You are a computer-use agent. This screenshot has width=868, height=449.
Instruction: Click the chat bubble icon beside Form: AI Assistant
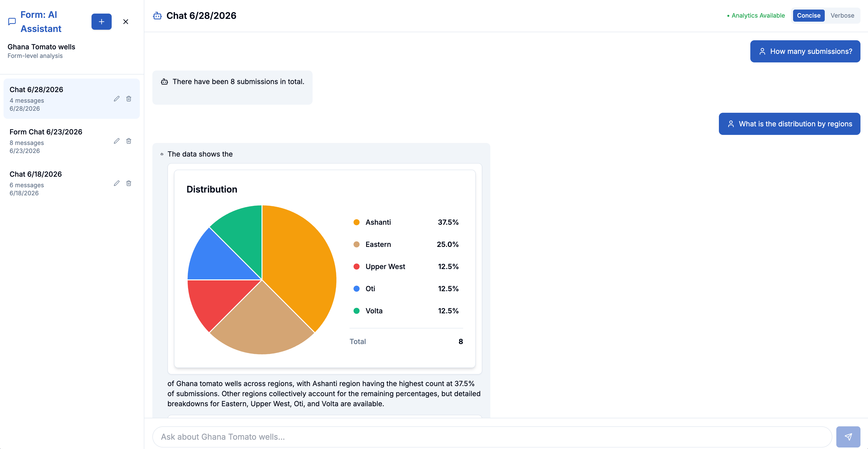click(12, 22)
